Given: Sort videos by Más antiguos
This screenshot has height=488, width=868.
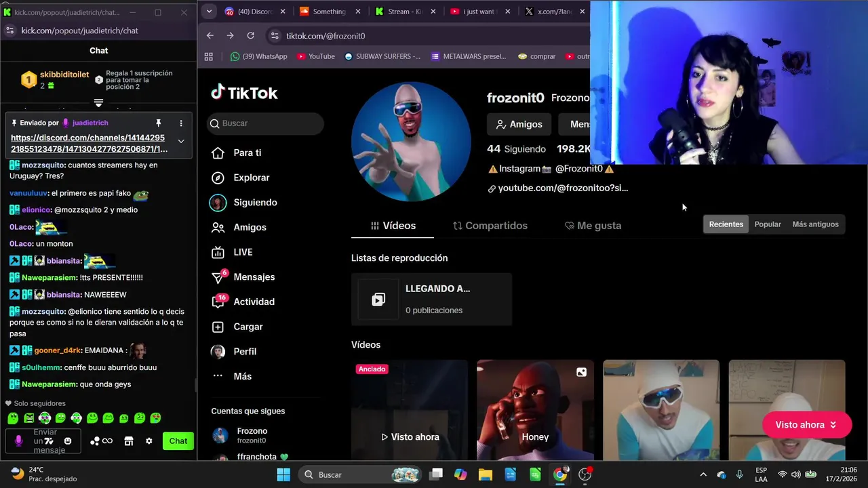Looking at the screenshot, I should (815, 224).
